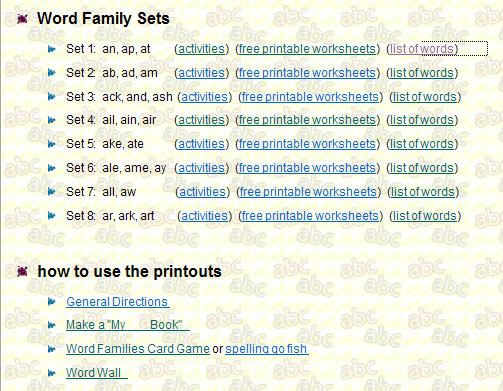
Task: Click the bug icon beside how to use the printouts
Action: (x=22, y=271)
